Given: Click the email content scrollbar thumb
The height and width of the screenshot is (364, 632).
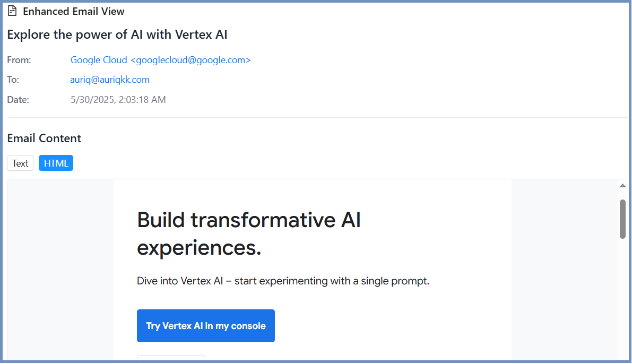Looking at the screenshot, I should coord(622,219).
